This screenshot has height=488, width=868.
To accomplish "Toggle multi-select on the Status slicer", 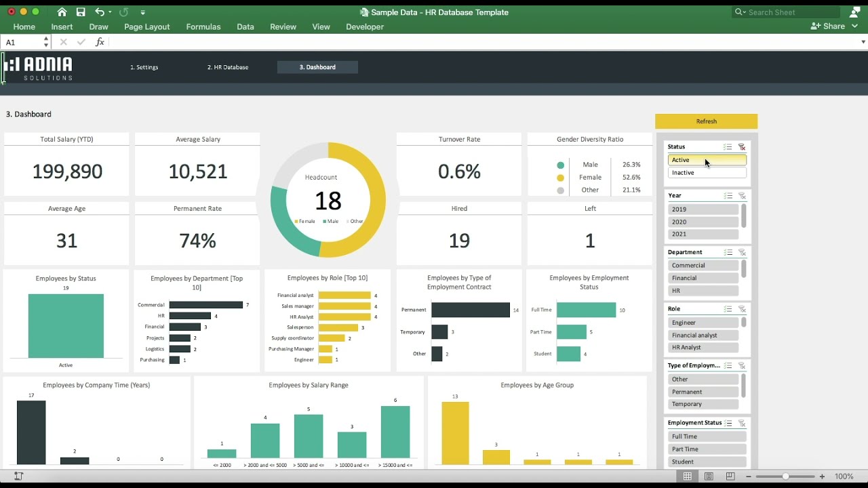I will tap(728, 146).
